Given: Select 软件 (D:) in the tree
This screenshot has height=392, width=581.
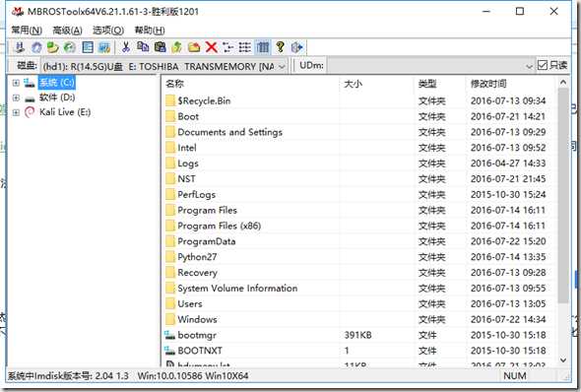Looking at the screenshot, I should point(57,98).
